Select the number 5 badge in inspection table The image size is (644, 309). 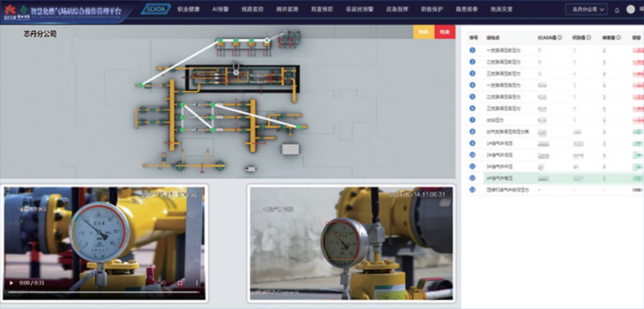[472, 97]
